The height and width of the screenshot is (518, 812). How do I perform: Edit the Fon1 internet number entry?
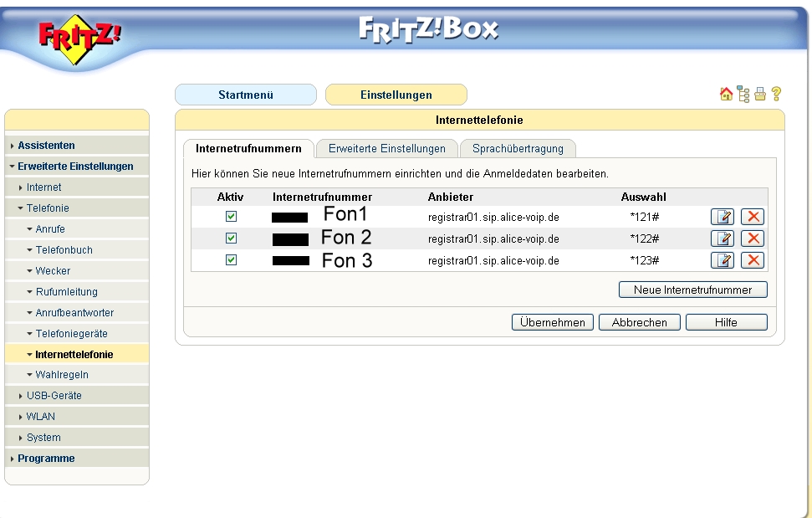[723, 217]
